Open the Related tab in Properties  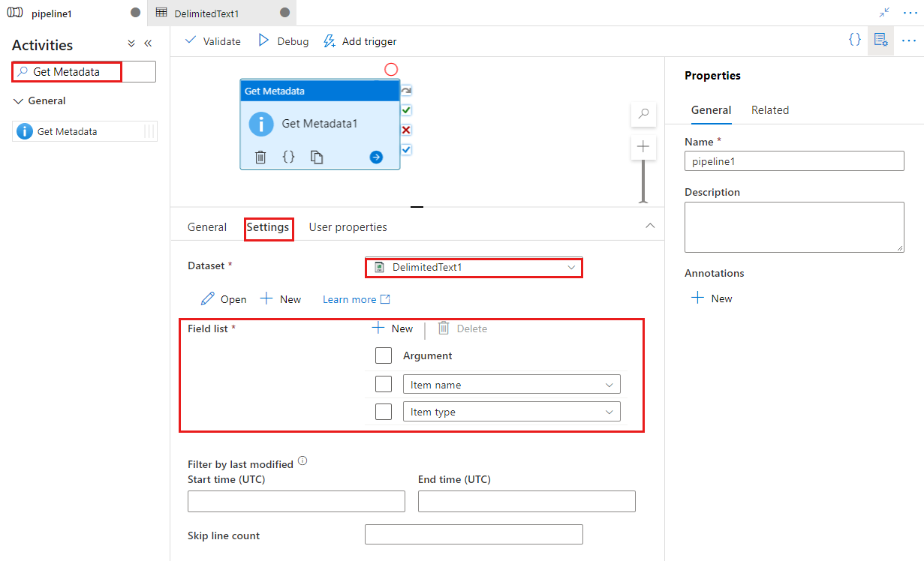(x=770, y=109)
